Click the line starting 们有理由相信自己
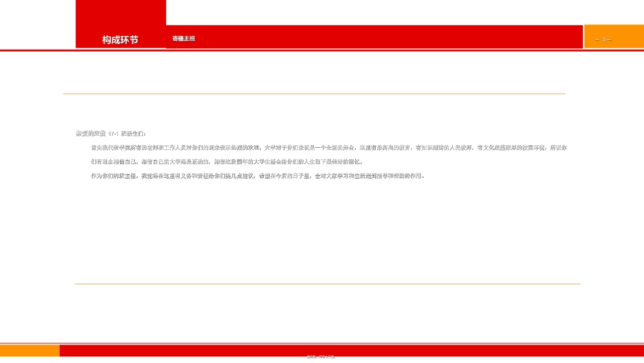Viewport: 644px width, 363px height. point(226,161)
